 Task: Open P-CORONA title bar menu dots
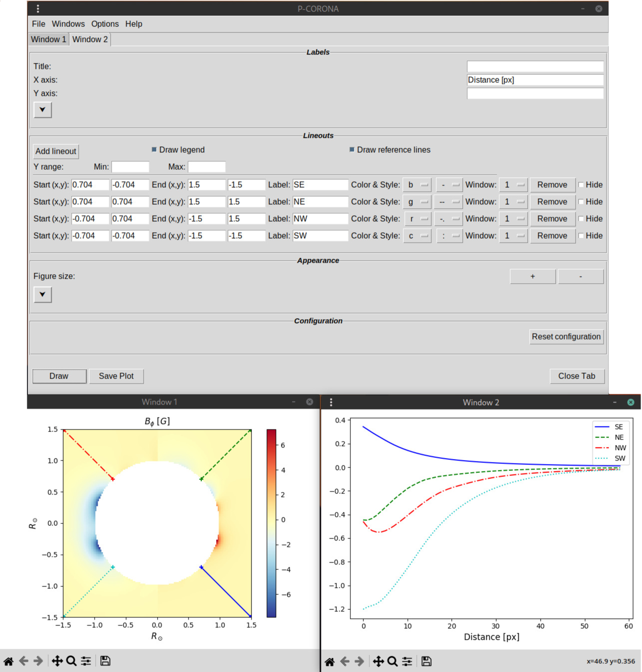[38, 9]
